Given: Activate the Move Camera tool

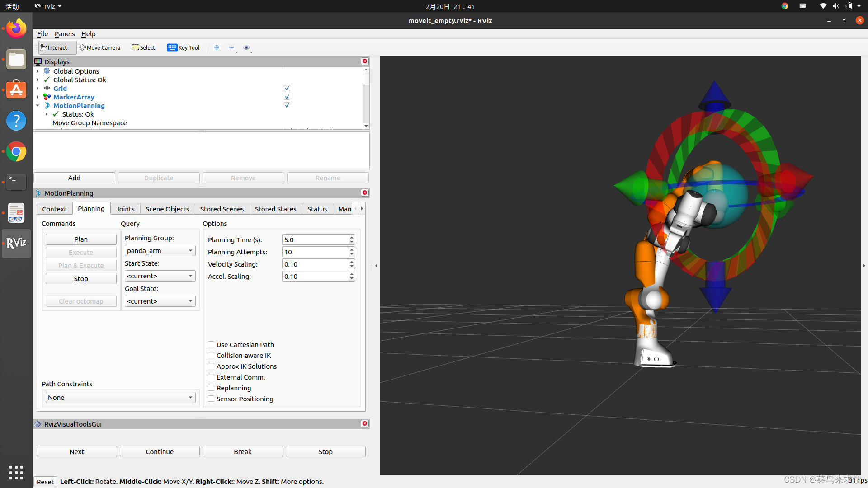Looking at the screenshot, I should point(99,47).
